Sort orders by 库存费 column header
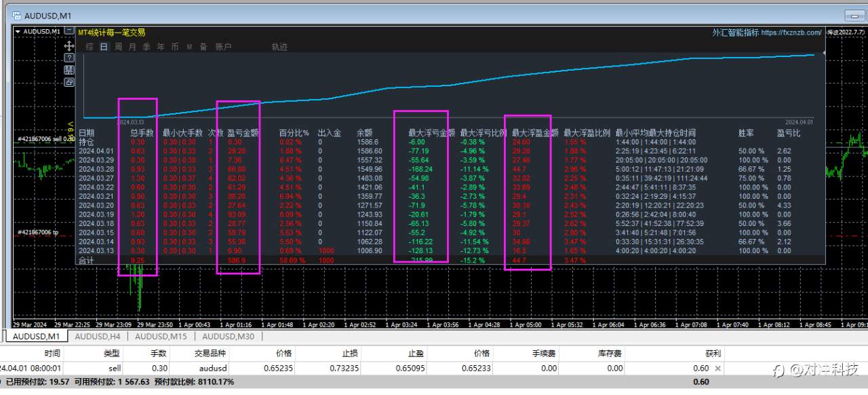The height and width of the screenshot is (395, 868). tap(610, 353)
